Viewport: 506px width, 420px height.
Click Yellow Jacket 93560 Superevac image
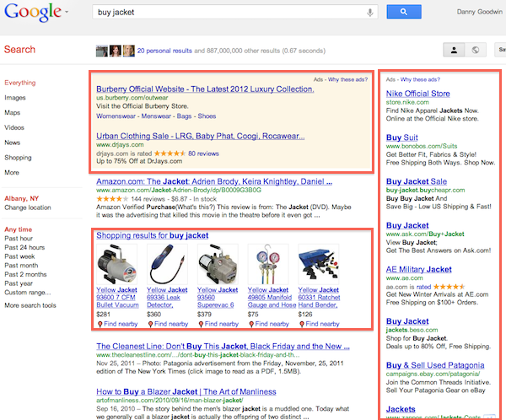[x=218, y=264]
